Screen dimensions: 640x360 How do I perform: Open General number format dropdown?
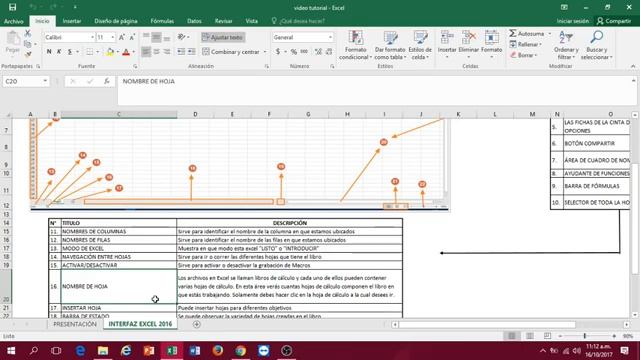pos(330,37)
